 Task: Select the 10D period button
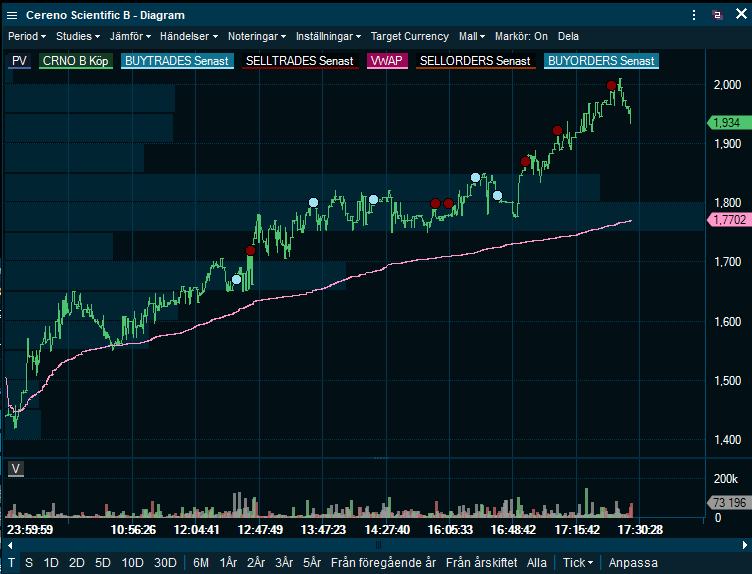point(132,562)
